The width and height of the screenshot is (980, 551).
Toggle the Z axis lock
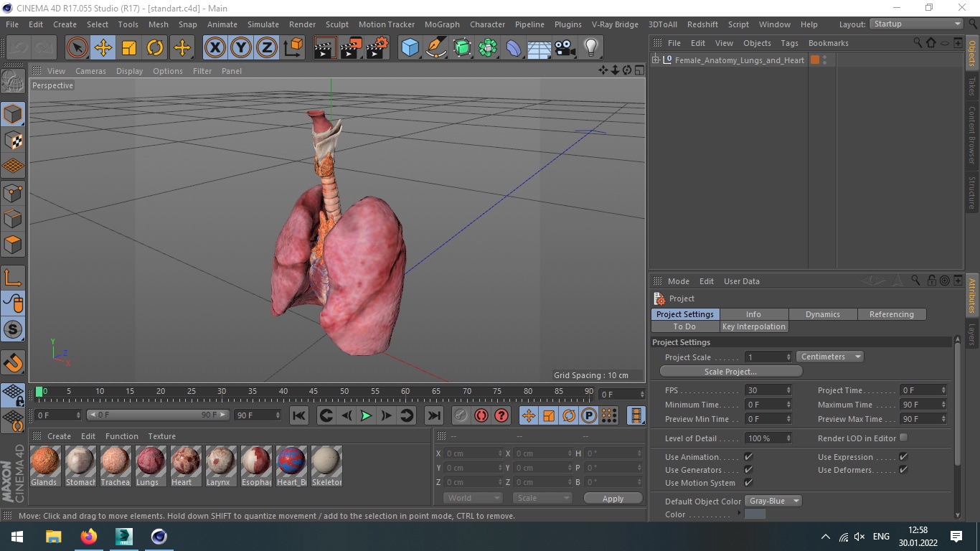coord(267,48)
